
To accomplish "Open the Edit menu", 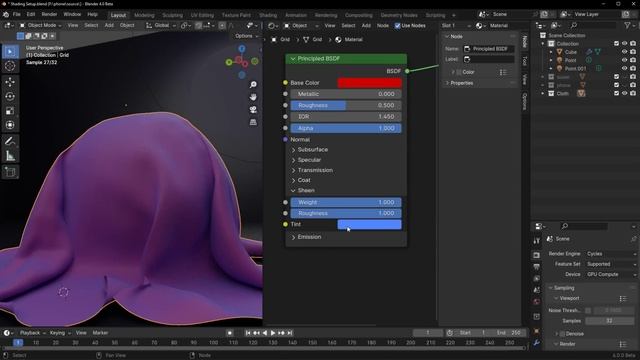I will [31, 14].
